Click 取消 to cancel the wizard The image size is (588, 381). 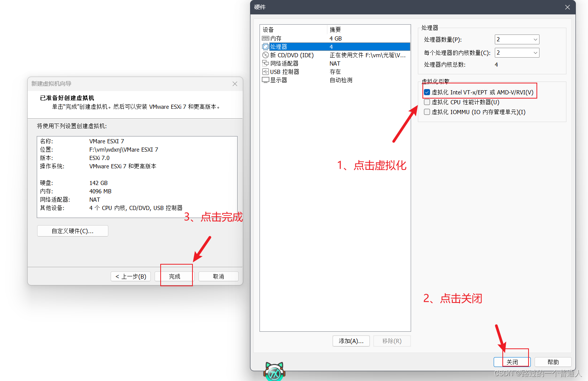point(219,276)
